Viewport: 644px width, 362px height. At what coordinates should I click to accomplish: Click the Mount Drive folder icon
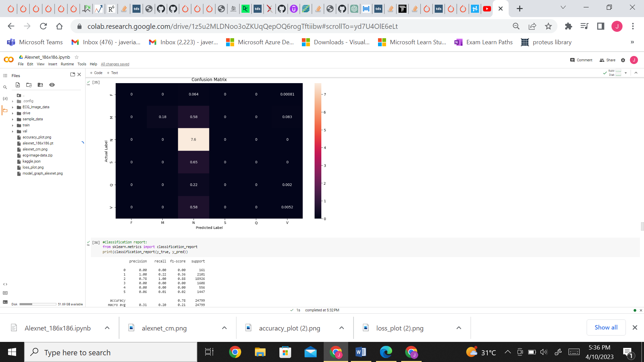click(40, 85)
